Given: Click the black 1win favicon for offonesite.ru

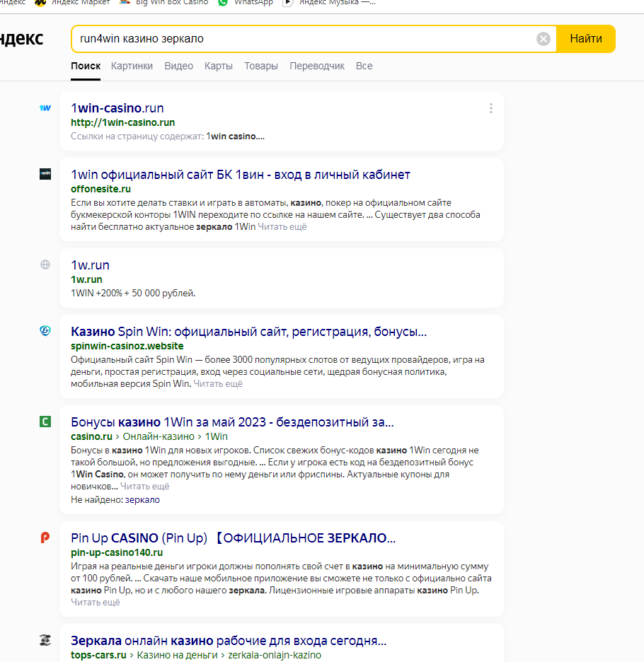Looking at the screenshot, I should click(45, 174).
